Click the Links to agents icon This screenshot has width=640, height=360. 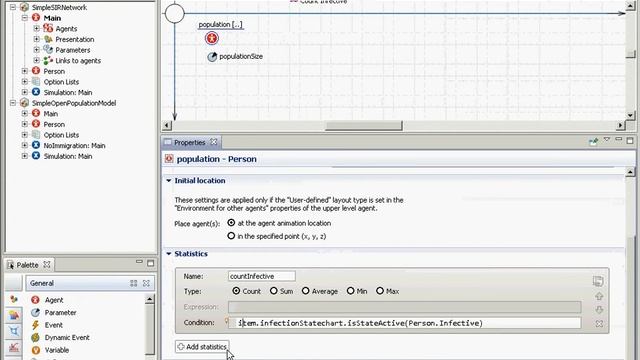pyautogui.click(x=48, y=60)
